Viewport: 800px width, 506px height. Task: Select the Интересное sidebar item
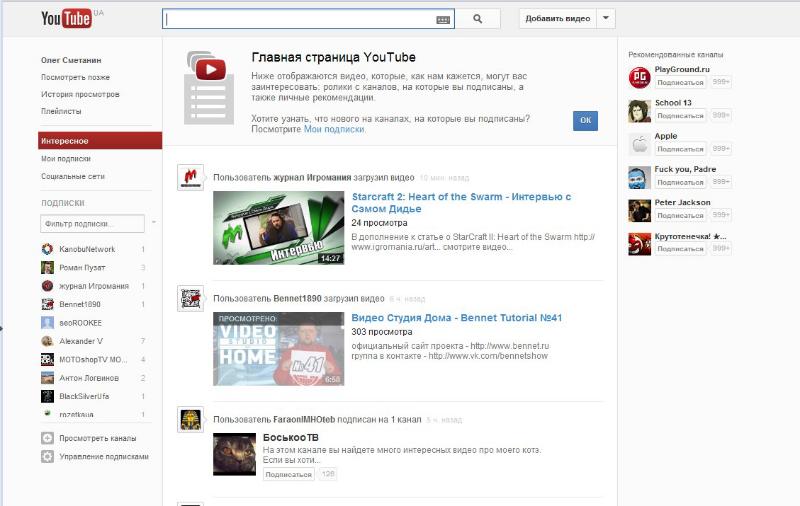(100, 141)
